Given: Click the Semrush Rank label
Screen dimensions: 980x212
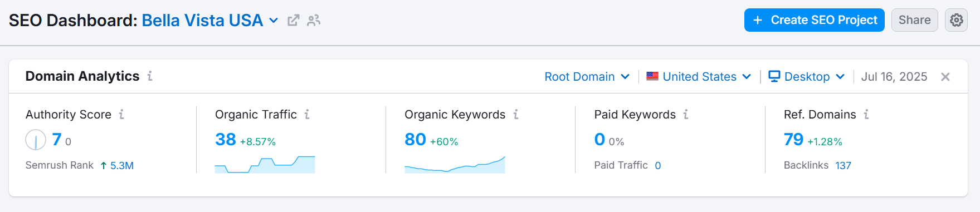Looking at the screenshot, I should tap(60, 165).
